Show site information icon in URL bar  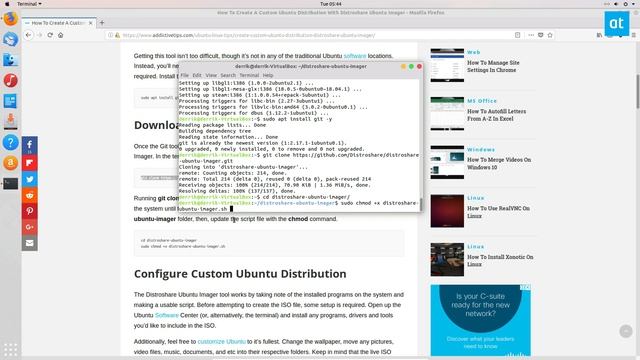click(110, 35)
